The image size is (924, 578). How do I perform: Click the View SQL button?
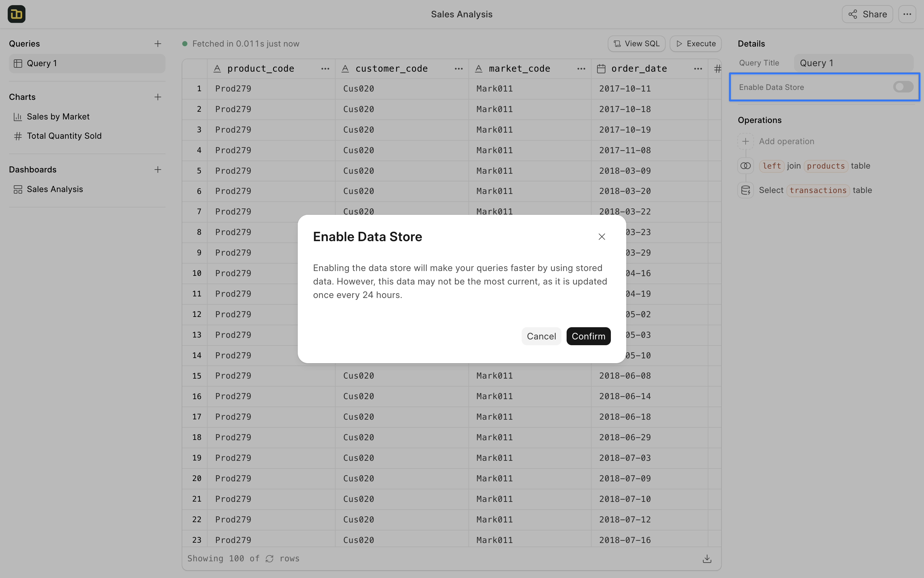coord(637,44)
